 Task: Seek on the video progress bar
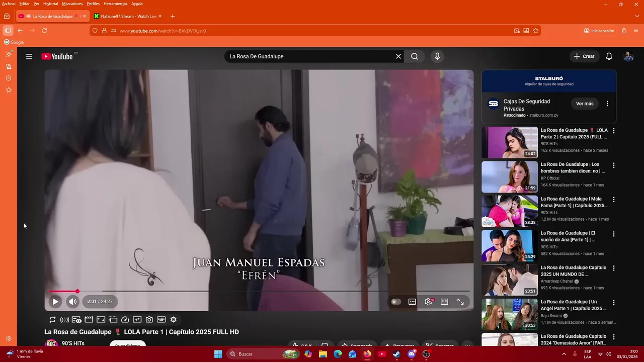[259, 291]
